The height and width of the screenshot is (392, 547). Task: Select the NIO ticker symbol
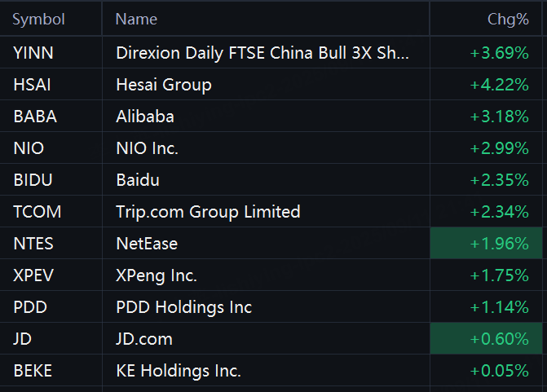tap(29, 148)
